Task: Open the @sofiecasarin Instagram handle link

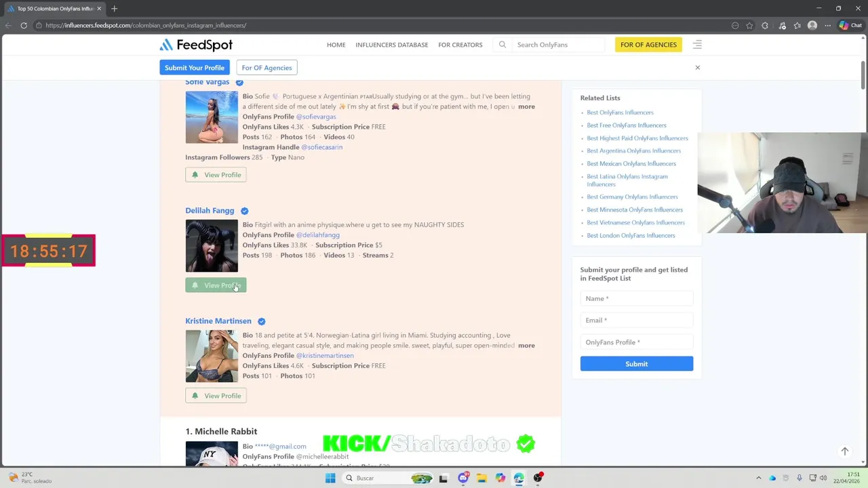Action: point(321,147)
